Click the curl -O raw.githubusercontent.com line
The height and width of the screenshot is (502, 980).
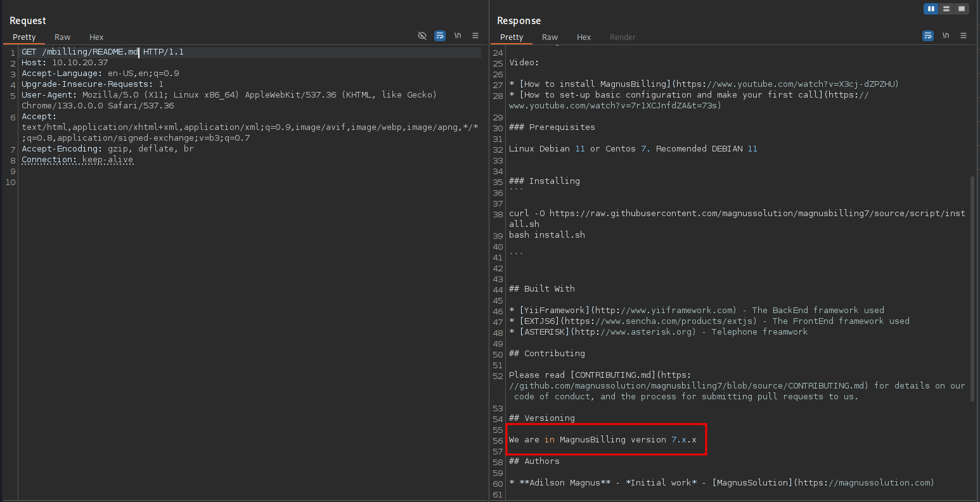(737, 219)
